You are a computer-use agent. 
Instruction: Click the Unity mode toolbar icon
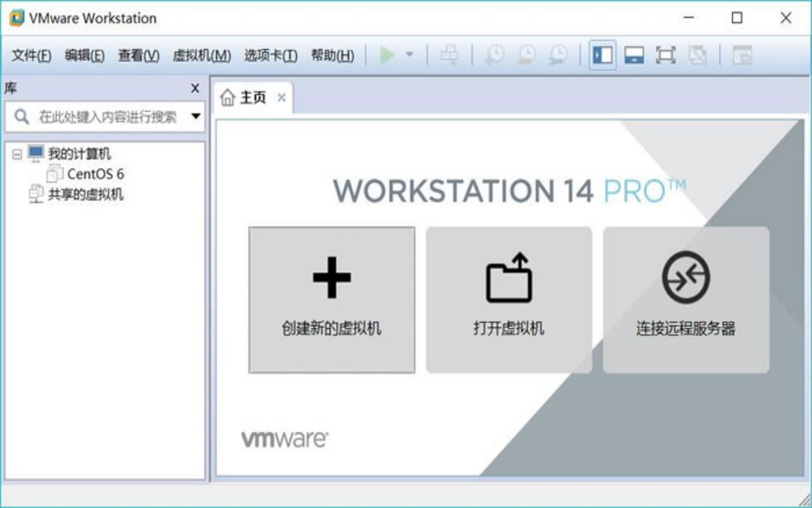point(698,55)
